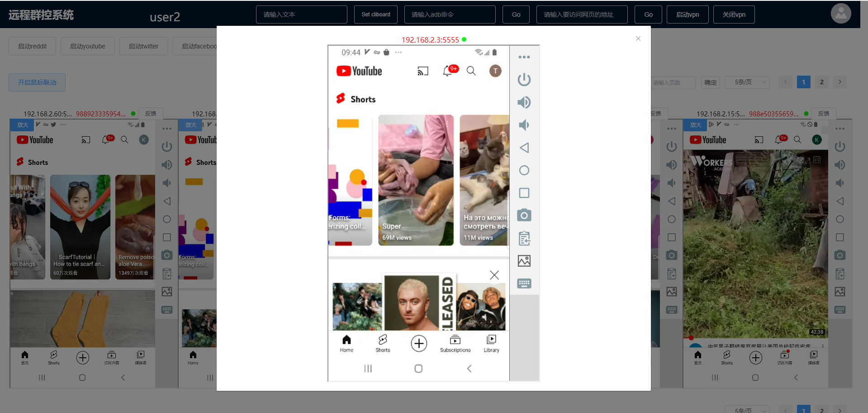Open the Home tab in the modal YouTube
The image size is (868, 413).
point(346,344)
